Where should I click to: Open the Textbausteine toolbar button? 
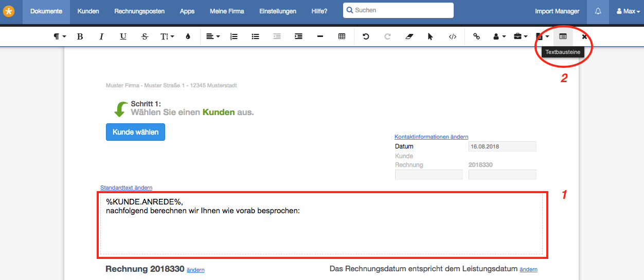(563, 36)
